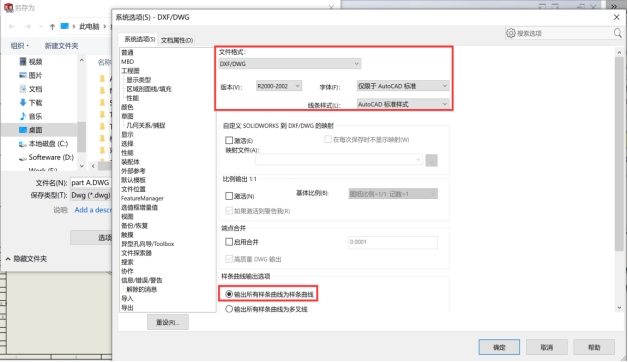Select 颜色 in options list
The image size is (628, 362).
click(x=127, y=107)
